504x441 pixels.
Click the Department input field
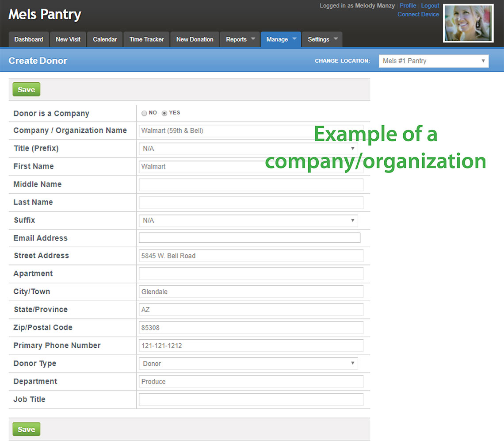(251, 382)
